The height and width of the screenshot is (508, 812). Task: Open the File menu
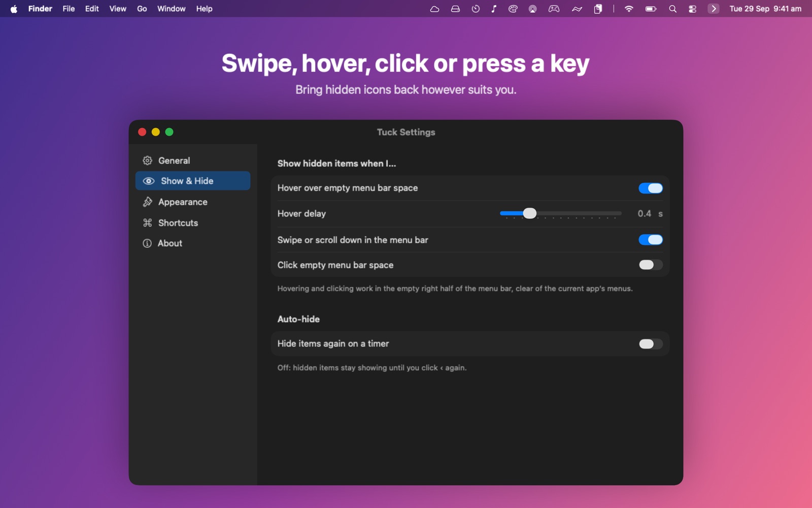point(69,9)
